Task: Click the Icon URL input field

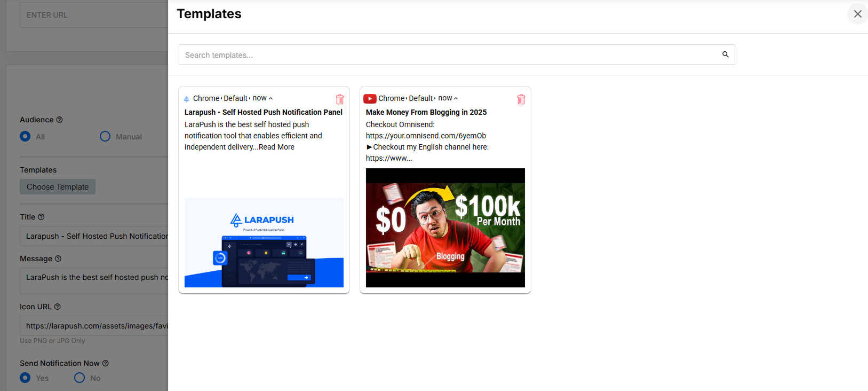Action: click(94, 326)
